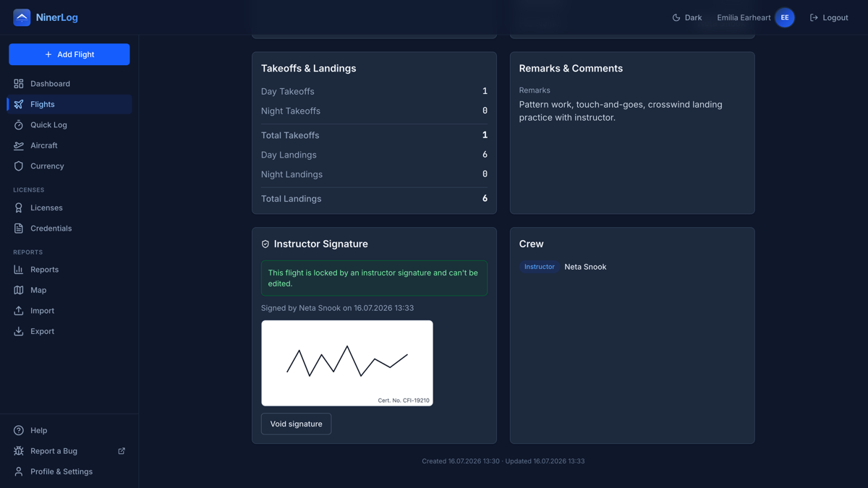
Task: Click the EE user avatar
Action: (785, 17)
